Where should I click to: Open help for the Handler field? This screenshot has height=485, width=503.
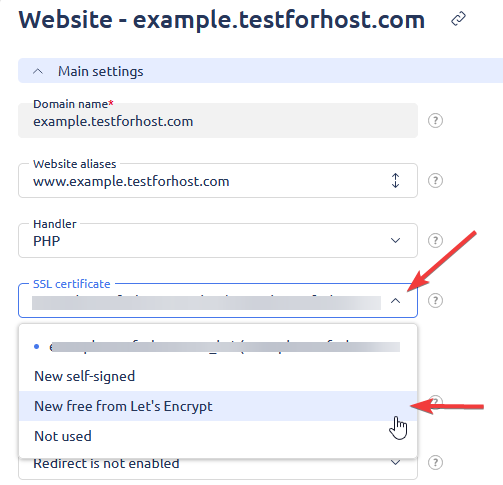435,241
